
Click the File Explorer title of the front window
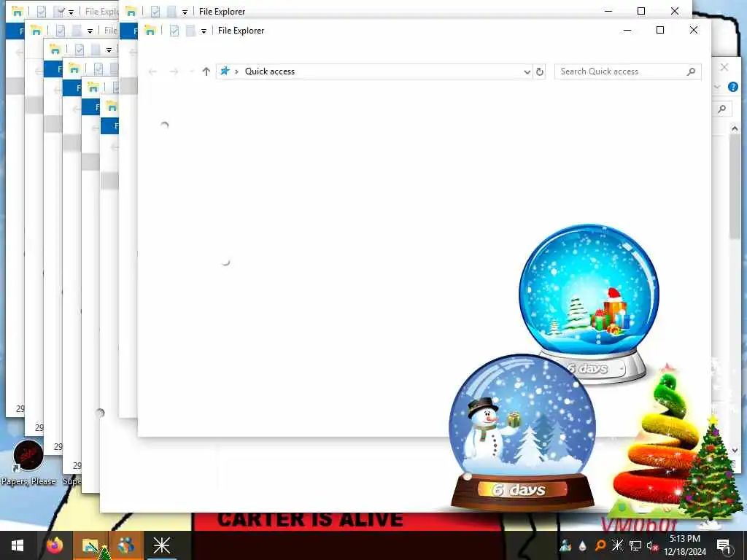[241, 31]
